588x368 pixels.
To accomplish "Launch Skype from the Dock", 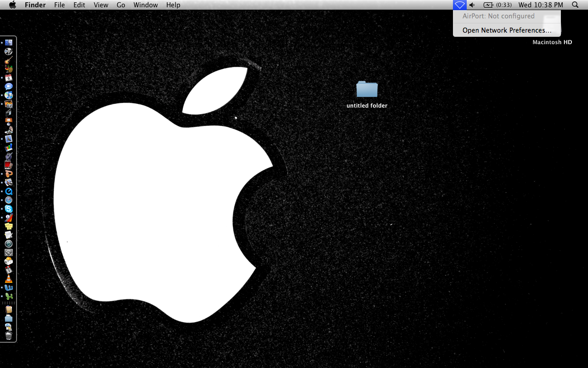I will coord(8,209).
